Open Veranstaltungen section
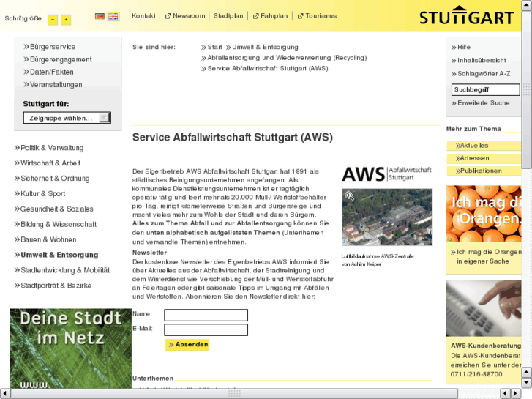532x399 pixels. (53, 84)
